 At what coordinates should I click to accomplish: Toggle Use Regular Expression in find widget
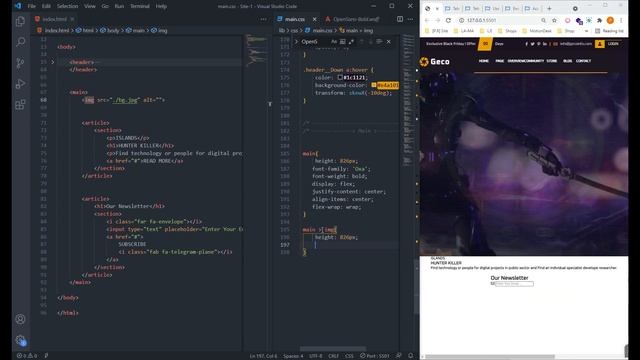(351, 42)
